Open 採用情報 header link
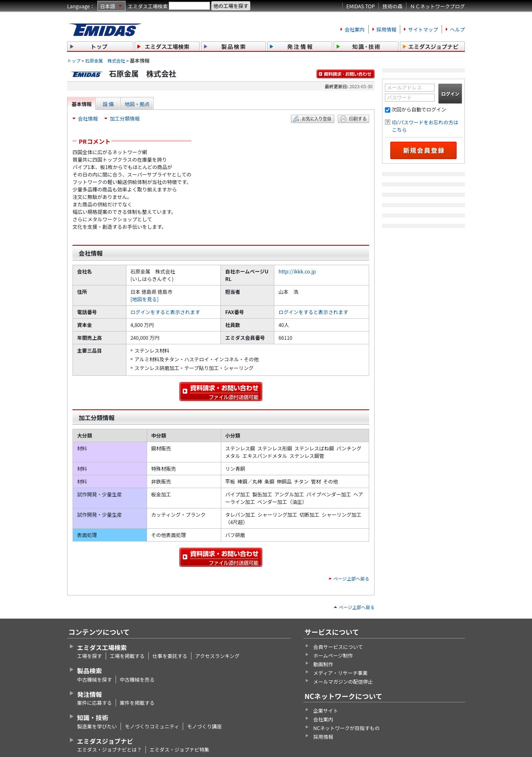 [x=386, y=29]
